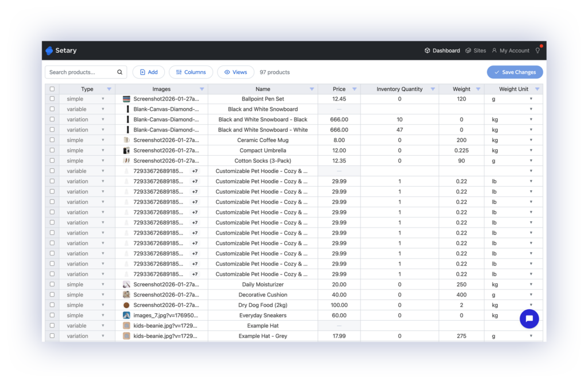Filter the Images column
Image resolution: width=588 pixels, height=381 pixels.
pyautogui.click(x=202, y=89)
